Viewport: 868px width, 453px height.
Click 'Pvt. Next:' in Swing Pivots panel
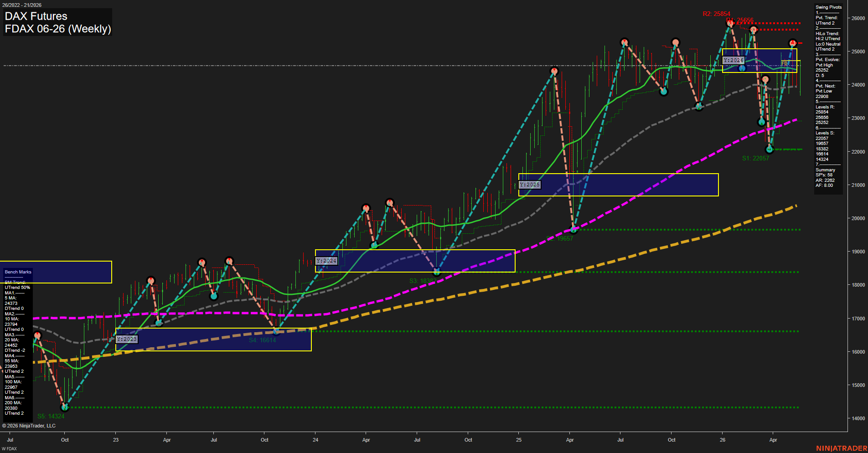pyautogui.click(x=826, y=86)
